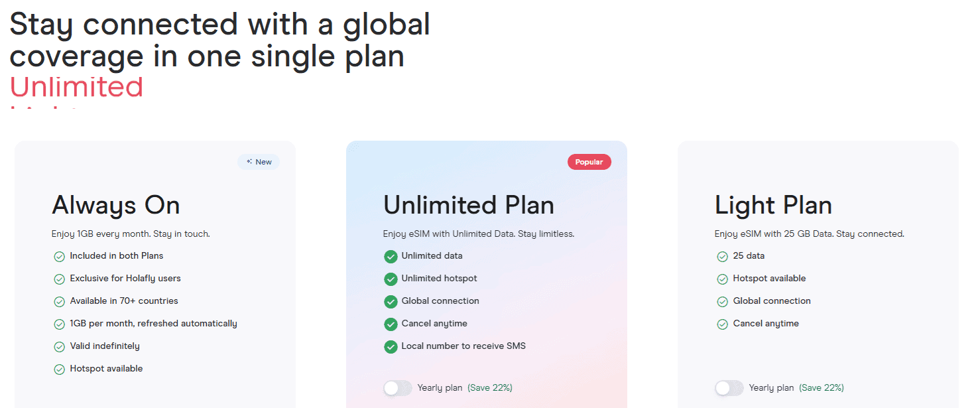
Task: Click the Popular badge on Unlimited Plan
Action: pos(589,162)
